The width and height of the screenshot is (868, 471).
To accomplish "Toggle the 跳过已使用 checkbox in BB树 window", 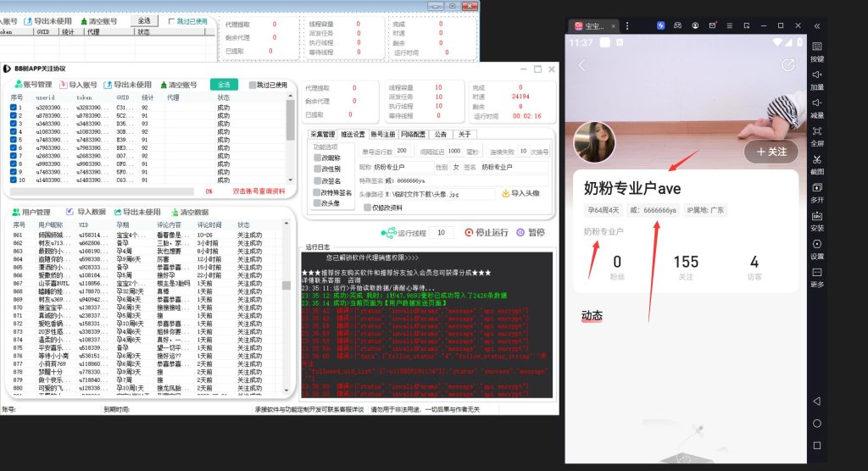I will pos(253,85).
